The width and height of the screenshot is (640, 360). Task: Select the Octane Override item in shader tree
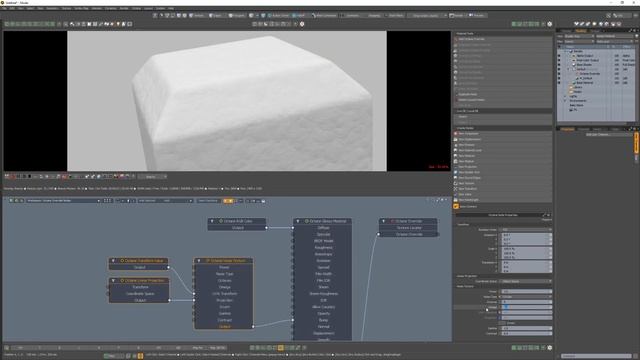pyautogui.click(x=589, y=73)
